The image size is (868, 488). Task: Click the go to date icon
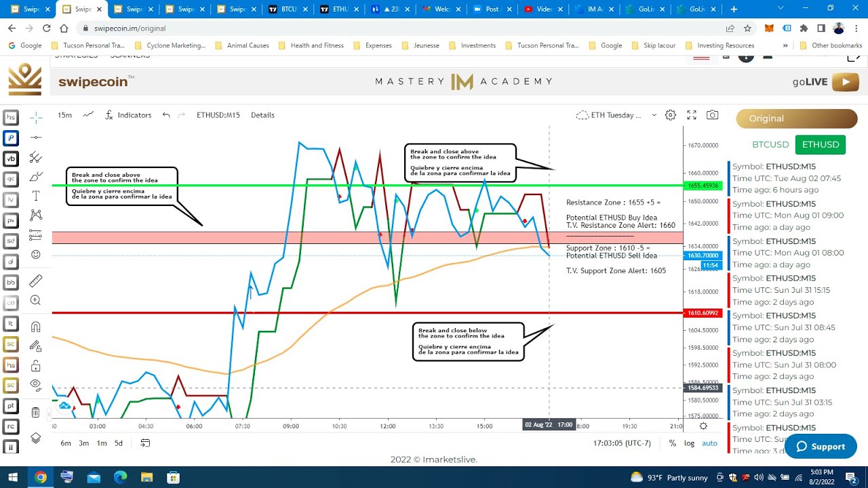click(x=145, y=443)
